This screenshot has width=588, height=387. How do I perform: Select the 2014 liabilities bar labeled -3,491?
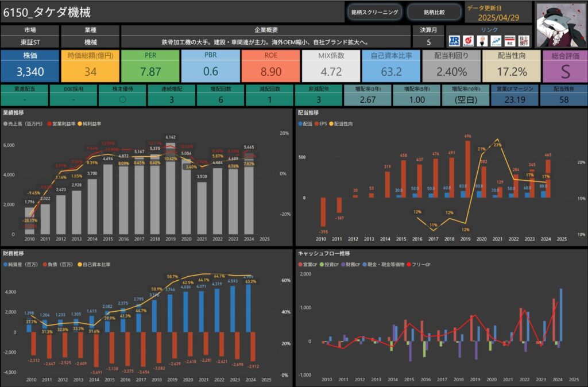96,350
